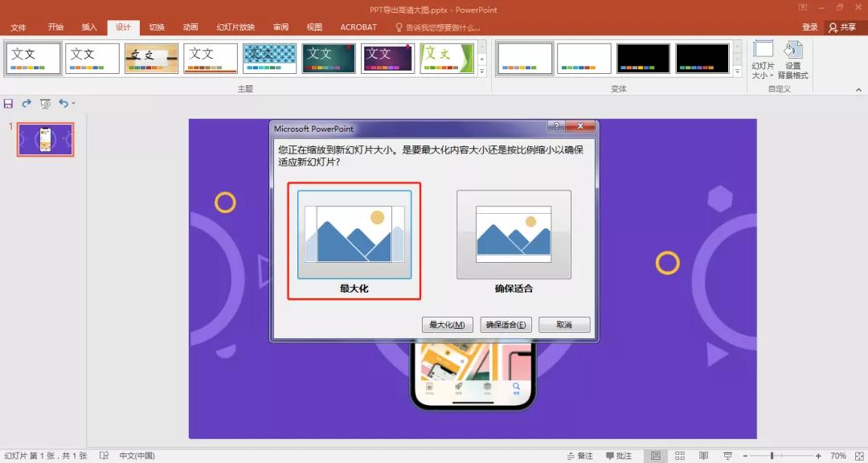Switch to Slide Sorter view icon
Viewport: 868px width, 463px height.
pos(679,456)
